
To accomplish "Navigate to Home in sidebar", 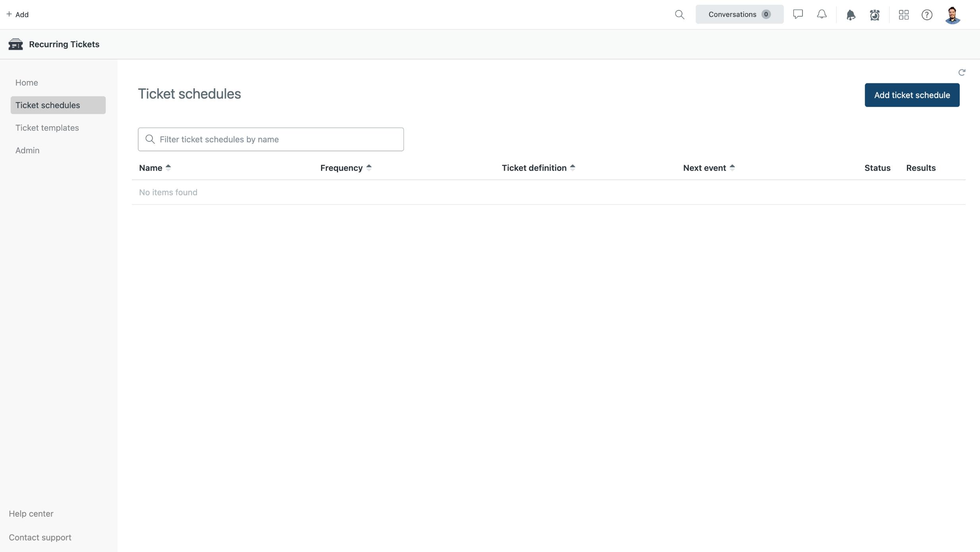I will click(x=27, y=83).
